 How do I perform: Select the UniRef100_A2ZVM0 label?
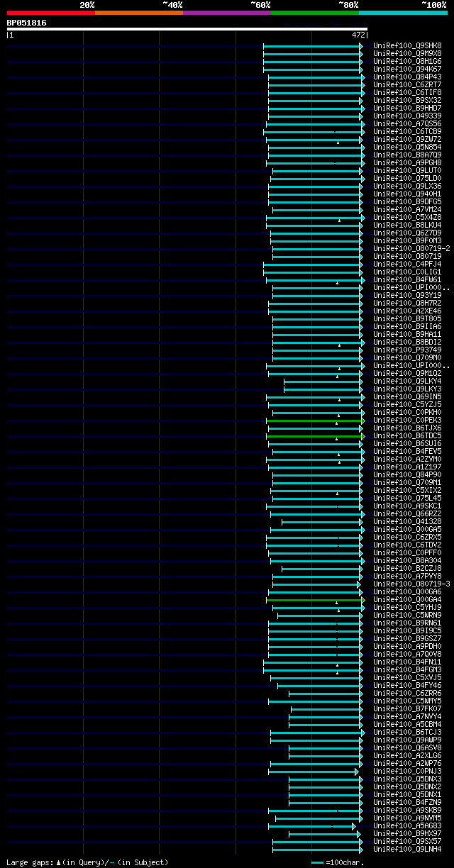point(407,459)
